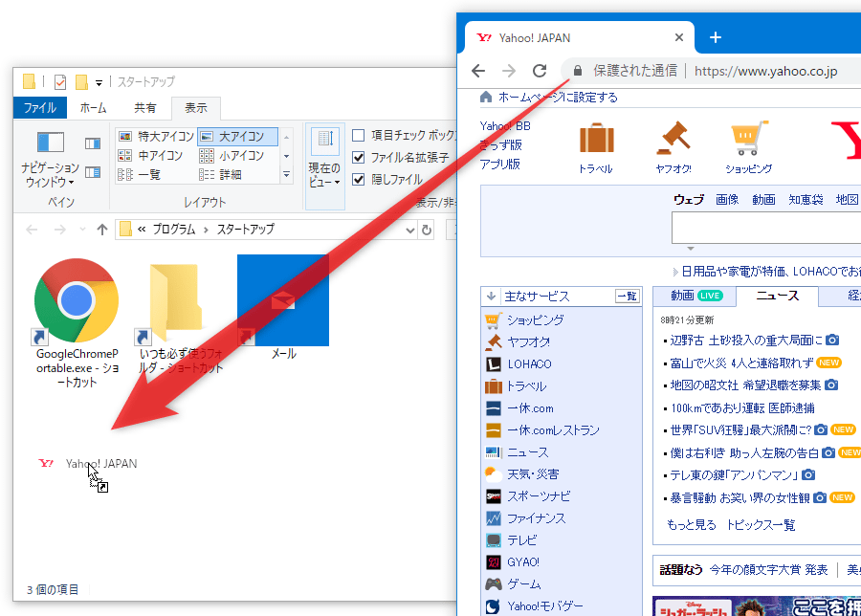Select 画像 search category

(727, 199)
